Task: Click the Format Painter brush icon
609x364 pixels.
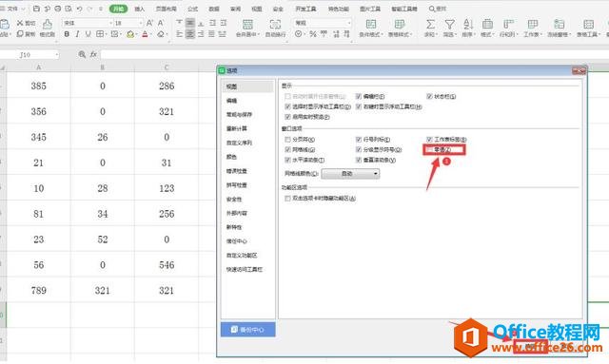Action: point(48,24)
